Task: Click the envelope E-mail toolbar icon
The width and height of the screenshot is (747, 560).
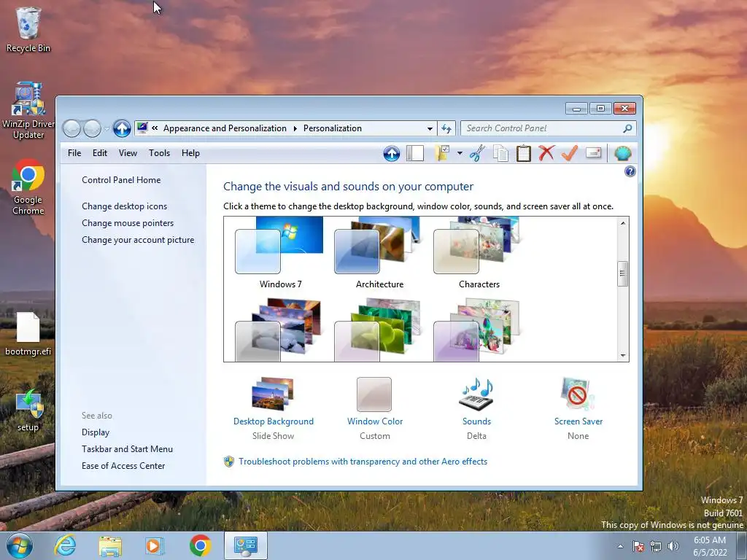Action: click(594, 153)
